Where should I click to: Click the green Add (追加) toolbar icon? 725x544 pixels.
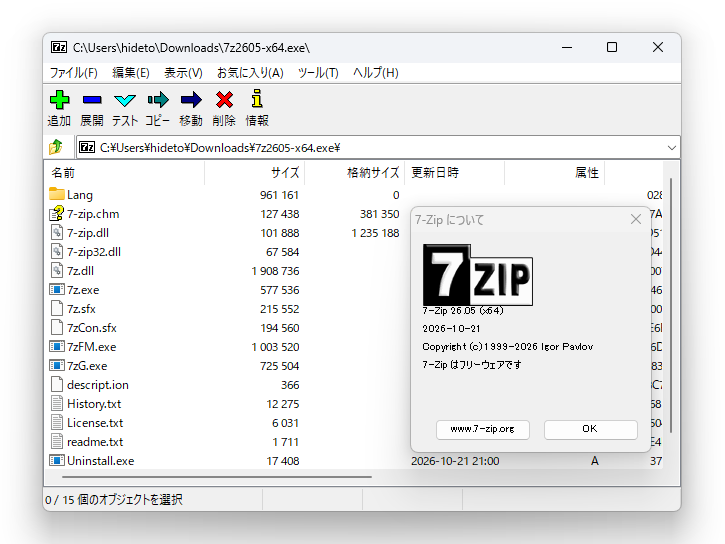pos(60,100)
